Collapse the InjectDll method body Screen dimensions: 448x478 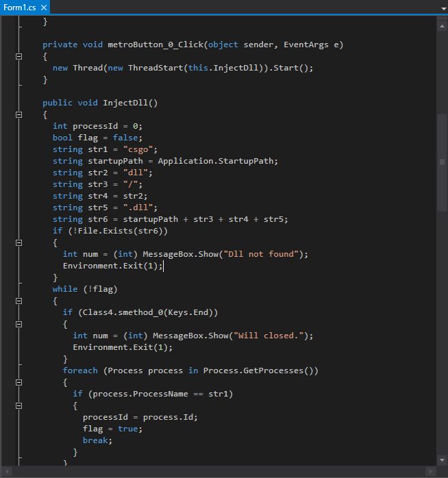pyautogui.click(x=19, y=114)
